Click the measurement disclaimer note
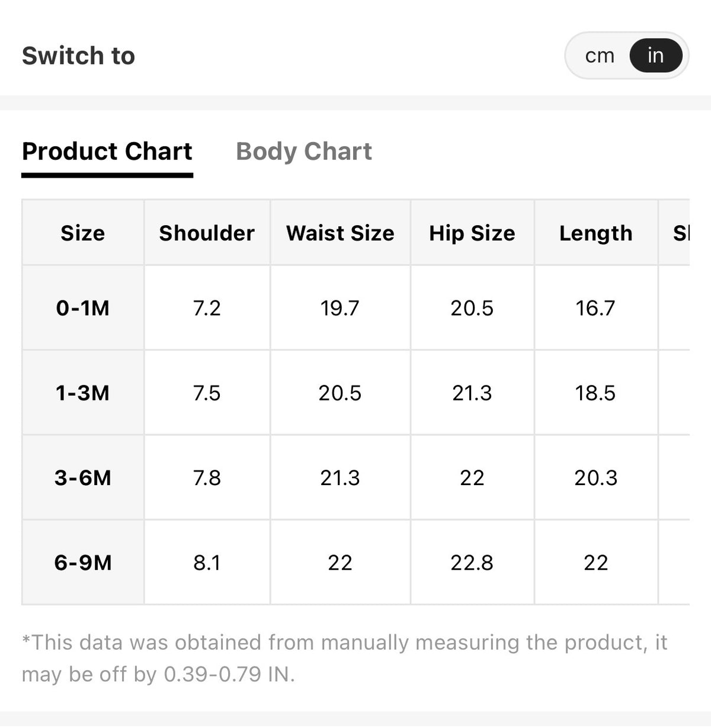Image resolution: width=711 pixels, height=728 pixels. [345, 658]
